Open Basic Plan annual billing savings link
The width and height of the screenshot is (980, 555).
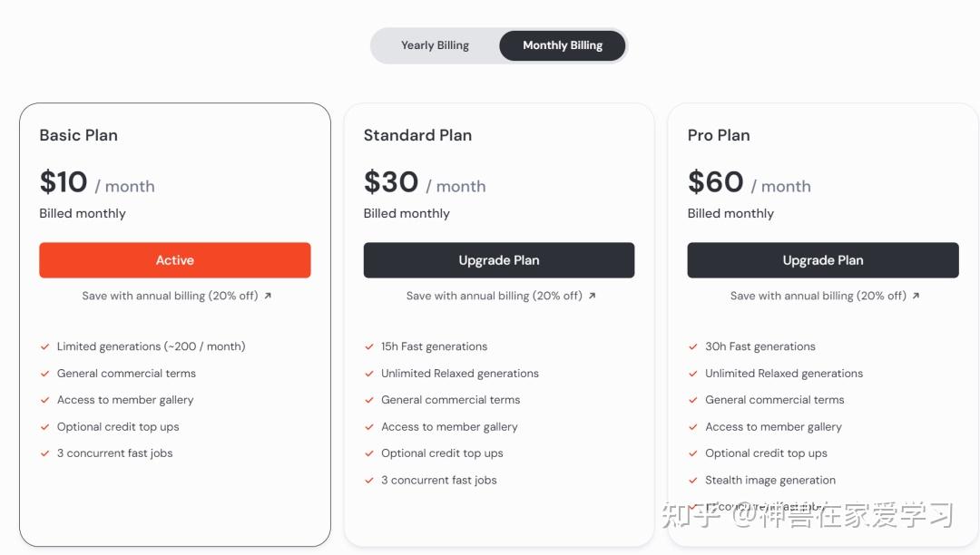[170, 296]
